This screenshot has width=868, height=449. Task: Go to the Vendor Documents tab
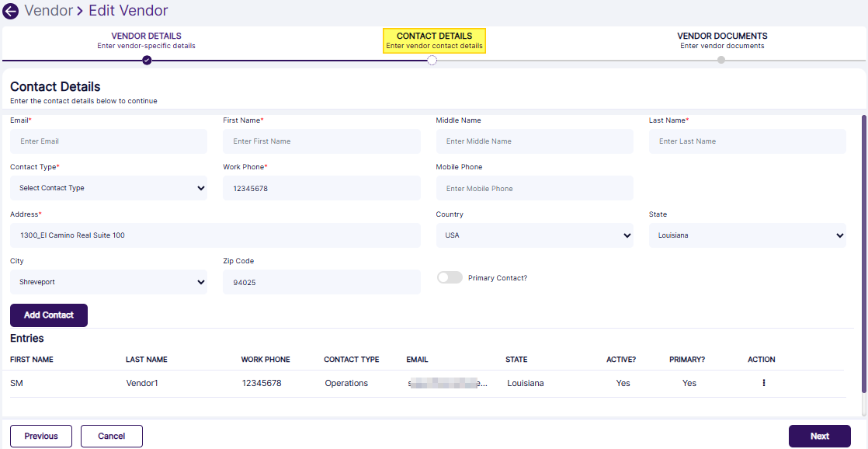[x=722, y=40]
